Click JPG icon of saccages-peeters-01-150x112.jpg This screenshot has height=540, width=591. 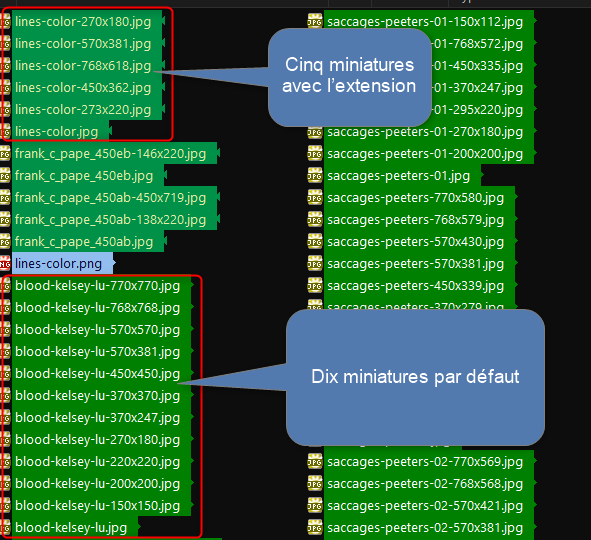click(315, 21)
